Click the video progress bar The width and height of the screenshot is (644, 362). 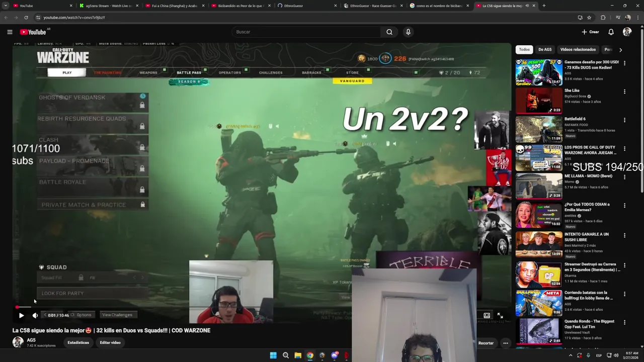262,307
